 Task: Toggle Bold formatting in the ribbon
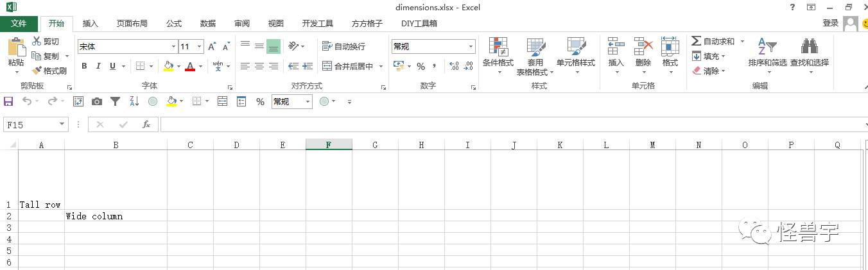coord(84,66)
